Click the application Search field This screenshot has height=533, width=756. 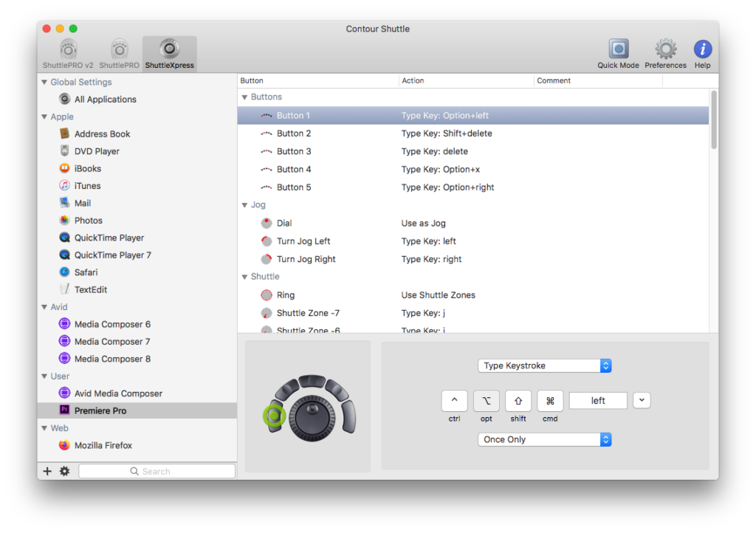pyautogui.click(x=157, y=471)
